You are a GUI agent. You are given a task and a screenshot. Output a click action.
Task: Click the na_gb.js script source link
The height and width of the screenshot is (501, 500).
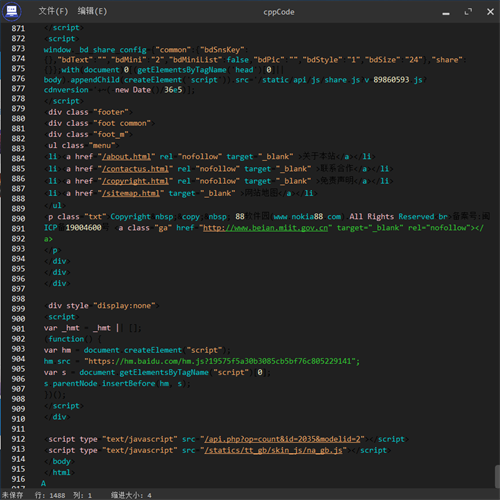[273, 451]
